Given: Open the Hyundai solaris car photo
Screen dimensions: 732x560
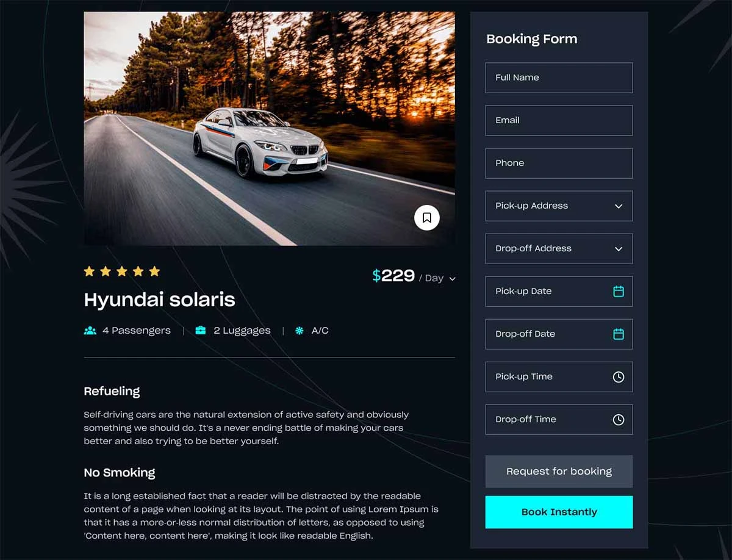Looking at the screenshot, I should (x=269, y=129).
